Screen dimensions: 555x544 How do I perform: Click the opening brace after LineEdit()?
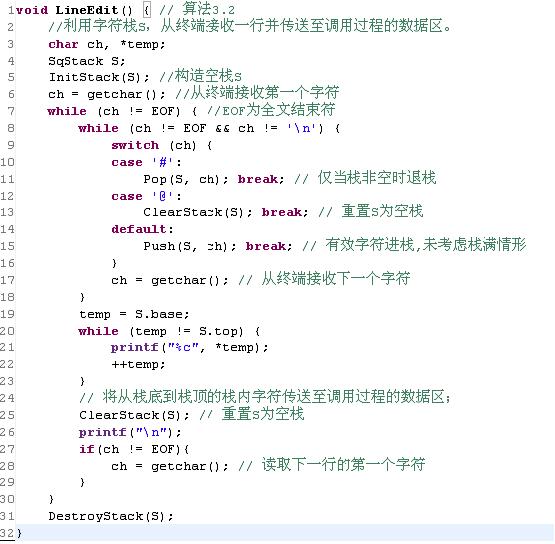pyautogui.click(x=147, y=10)
